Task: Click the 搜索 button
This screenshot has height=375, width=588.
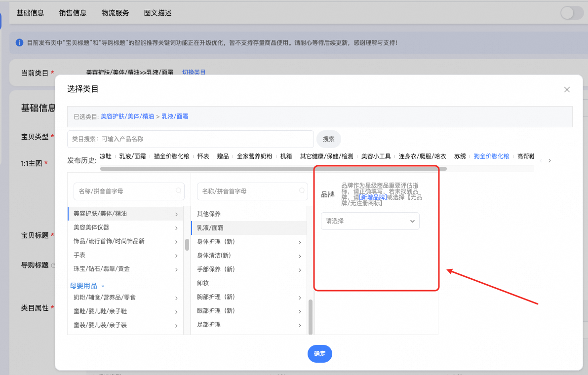Action: (328, 139)
